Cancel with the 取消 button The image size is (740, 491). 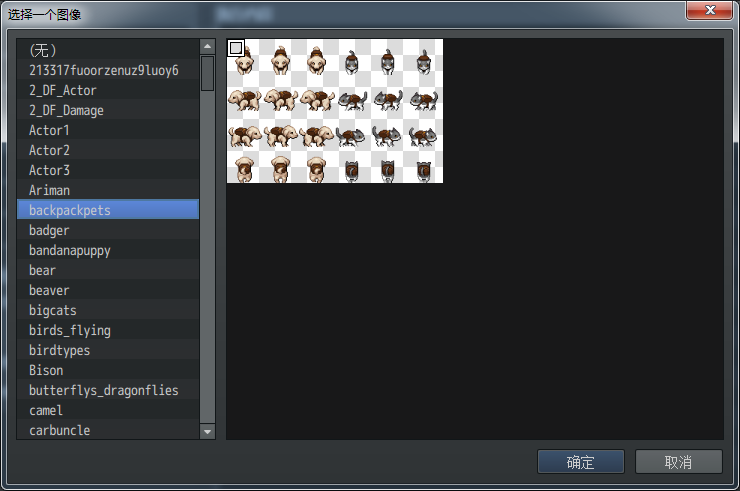(x=678, y=462)
